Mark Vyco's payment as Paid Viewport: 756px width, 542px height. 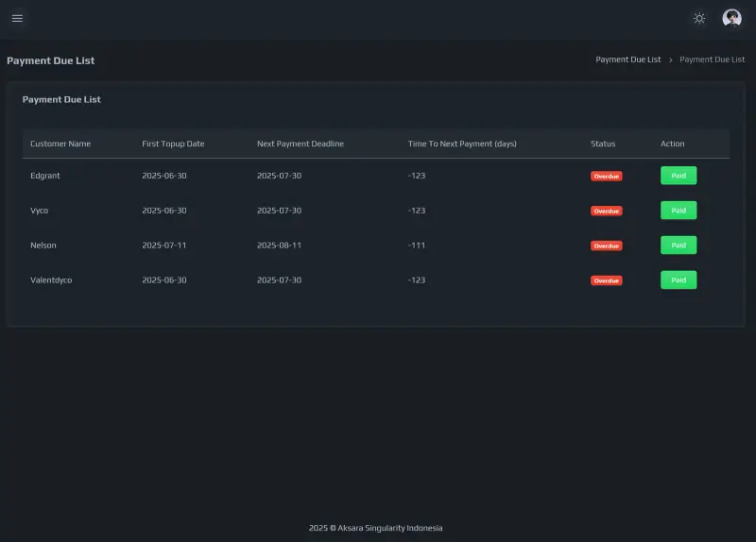coord(679,210)
